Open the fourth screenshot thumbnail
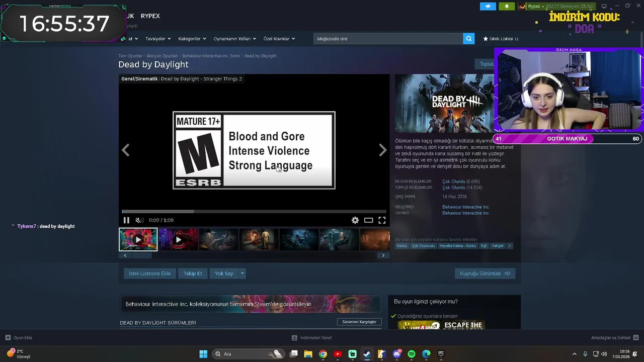 (x=259, y=239)
